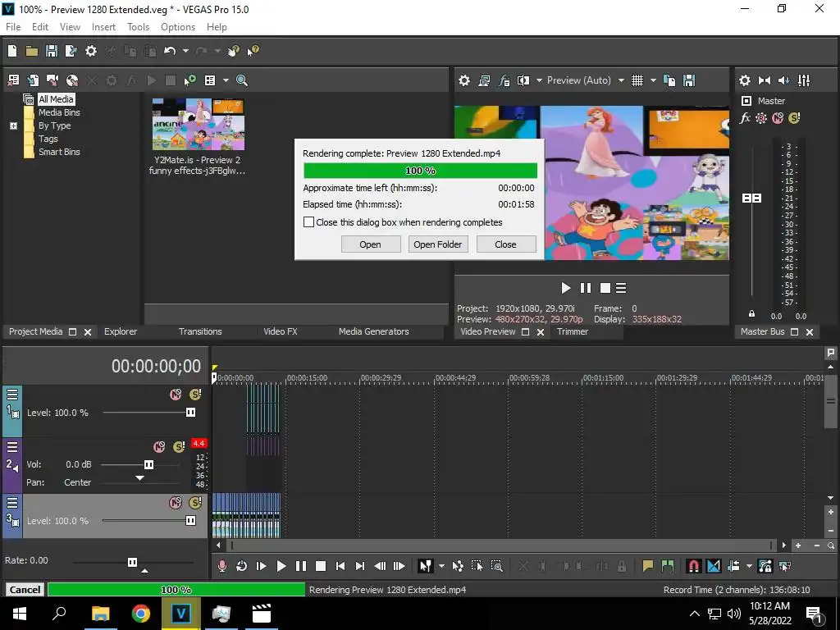840x630 pixels.
Task: Click the Cancel button in status bar
Action: [x=25, y=589]
